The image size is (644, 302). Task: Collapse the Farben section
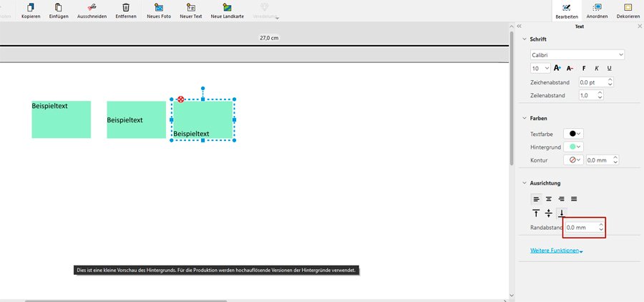coord(524,118)
